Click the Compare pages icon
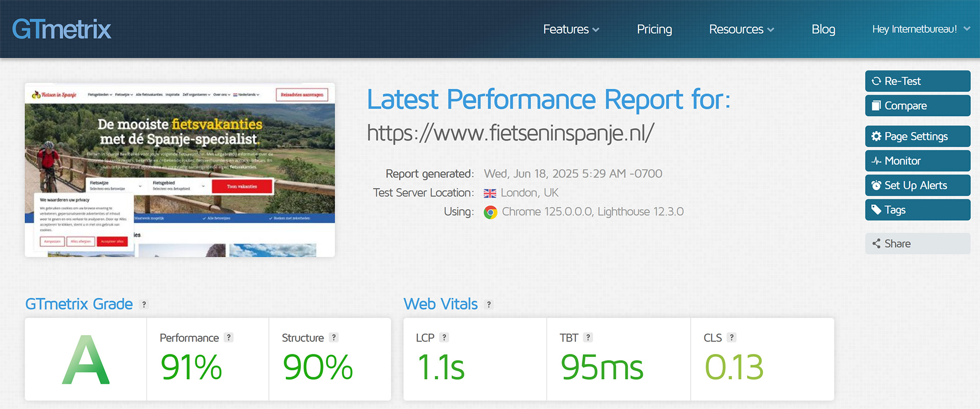The width and height of the screenshot is (980, 409). (876, 106)
